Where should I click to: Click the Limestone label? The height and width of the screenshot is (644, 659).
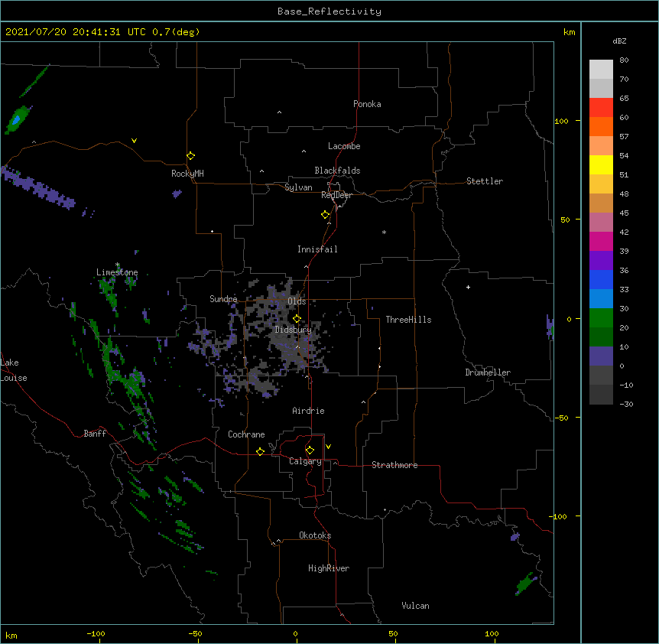pos(117,272)
